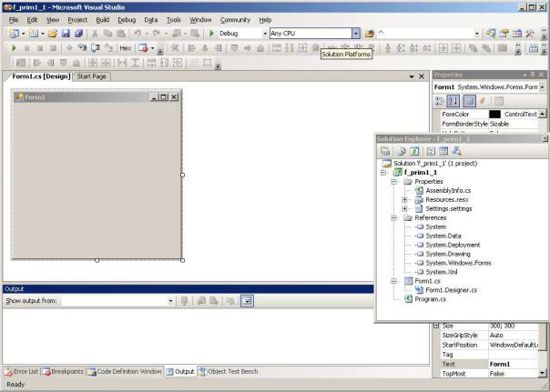
Task: Open the Show output from dropdown
Action: 170,301
